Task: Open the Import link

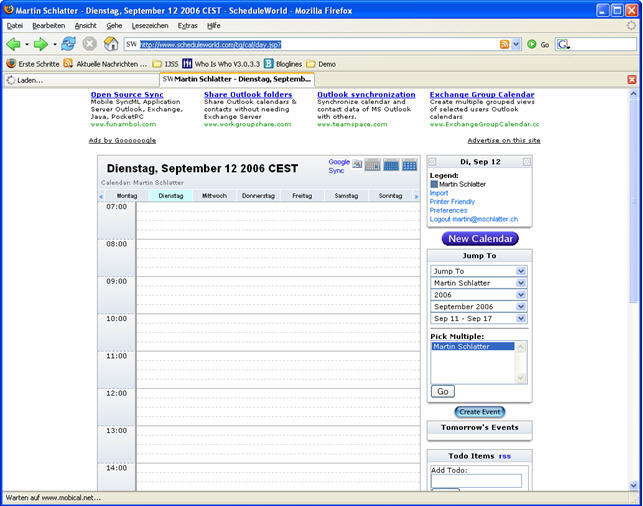Action: [x=439, y=193]
